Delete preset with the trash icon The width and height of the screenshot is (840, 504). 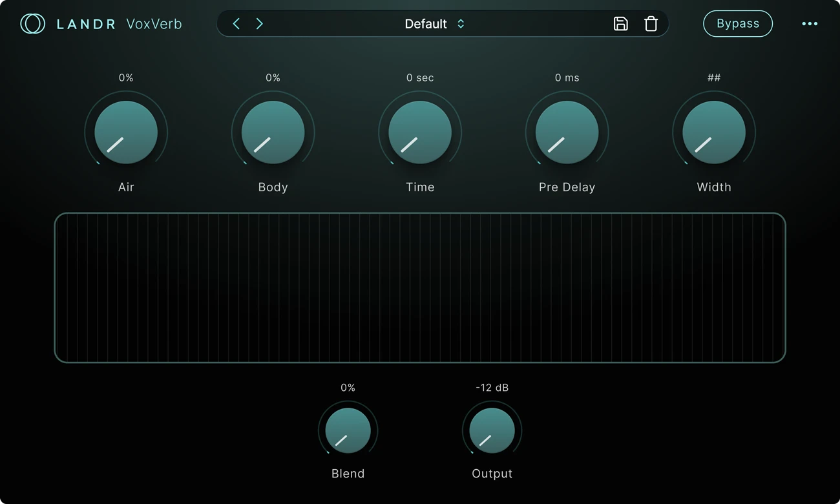pos(651,24)
